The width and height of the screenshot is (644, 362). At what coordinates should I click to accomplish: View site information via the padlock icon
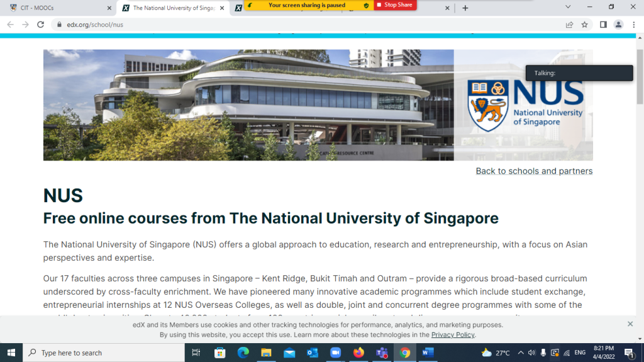(59, 25)
